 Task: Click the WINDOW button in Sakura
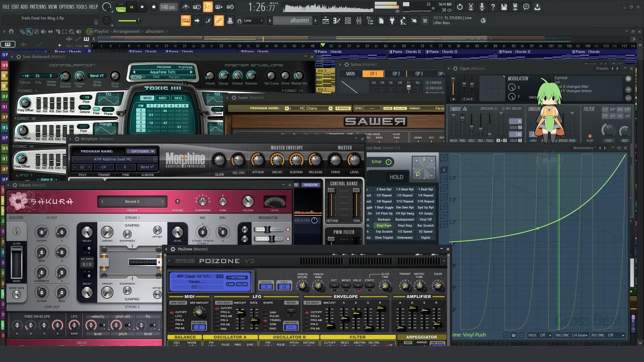click(311, 185)
